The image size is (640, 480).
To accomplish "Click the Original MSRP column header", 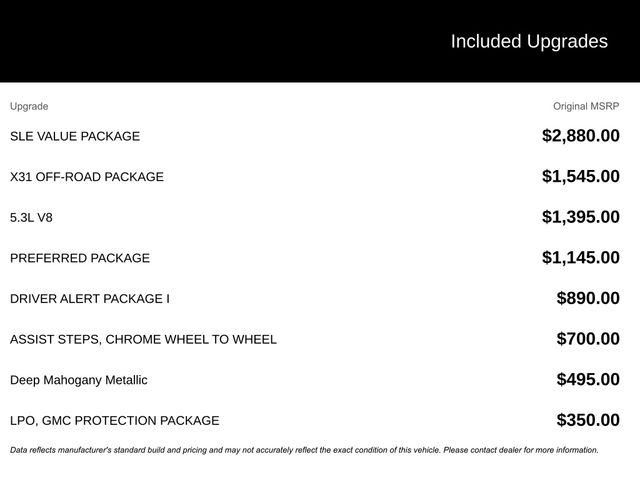I will click(586, 107).
